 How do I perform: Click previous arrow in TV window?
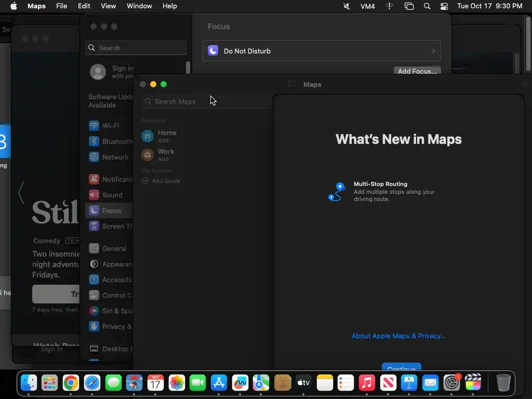[21, 192]
